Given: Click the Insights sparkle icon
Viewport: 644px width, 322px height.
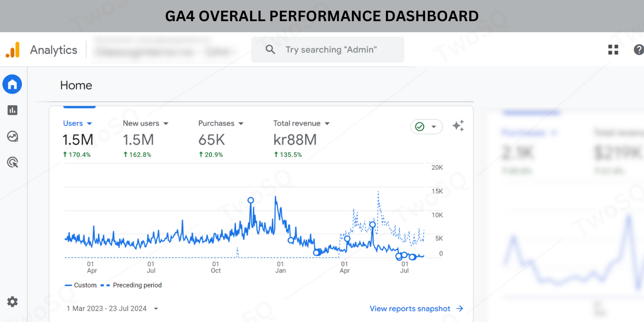Looking at the screenshot, I should [x=458, y=126].
